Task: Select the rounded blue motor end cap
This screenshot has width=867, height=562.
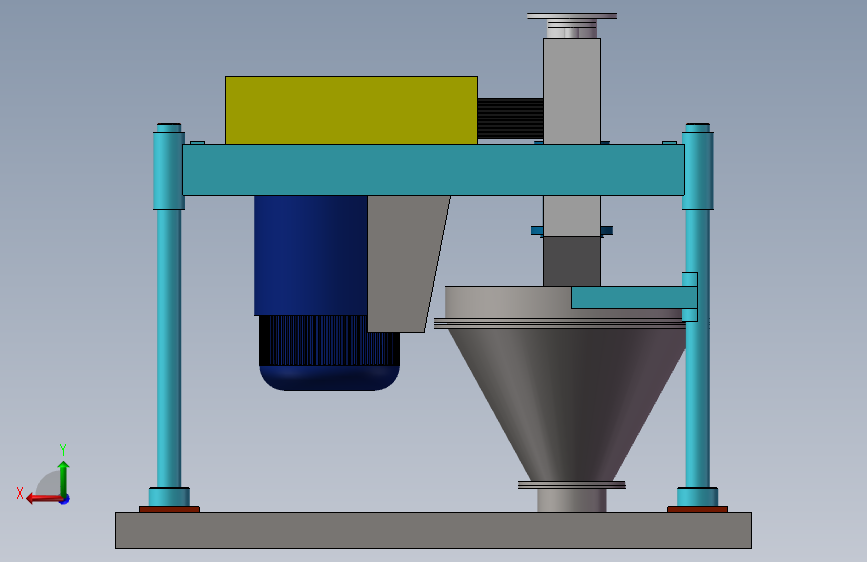Action: click(329, 378)
